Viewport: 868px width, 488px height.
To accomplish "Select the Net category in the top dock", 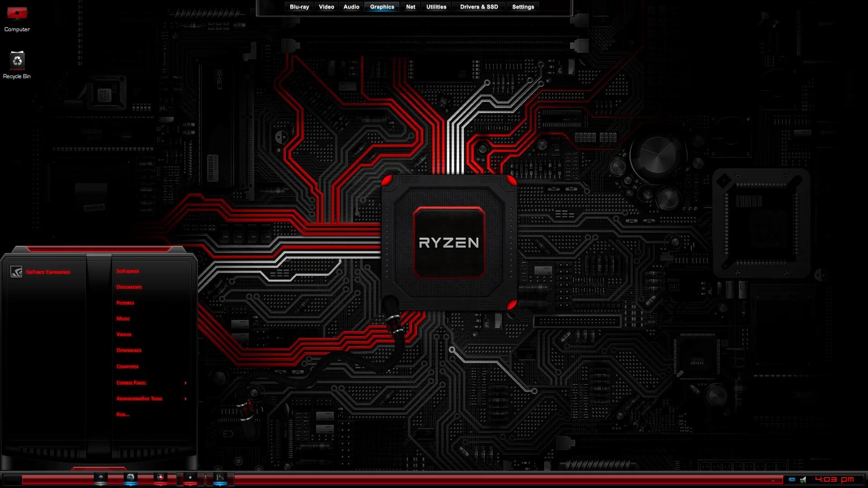I will pyautogui.click(x=410, y=6).
